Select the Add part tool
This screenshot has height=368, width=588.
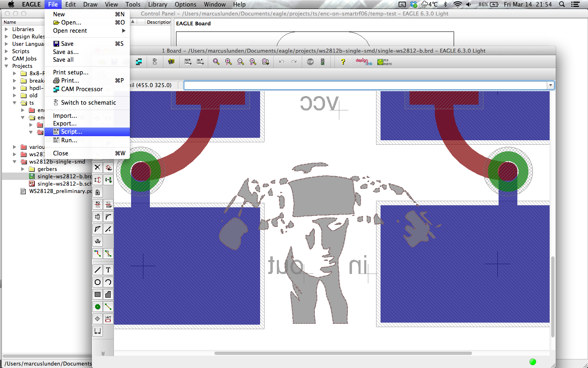(108, 167)
